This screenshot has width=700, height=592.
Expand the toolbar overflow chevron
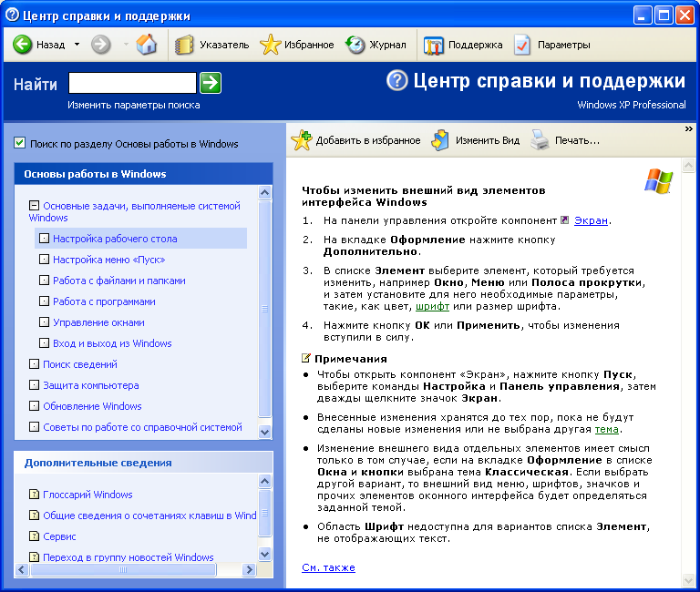pos(689,129)
